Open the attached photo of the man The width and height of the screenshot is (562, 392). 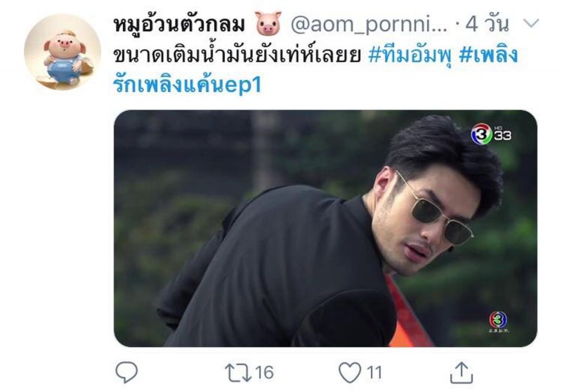[x=325, y=228]
